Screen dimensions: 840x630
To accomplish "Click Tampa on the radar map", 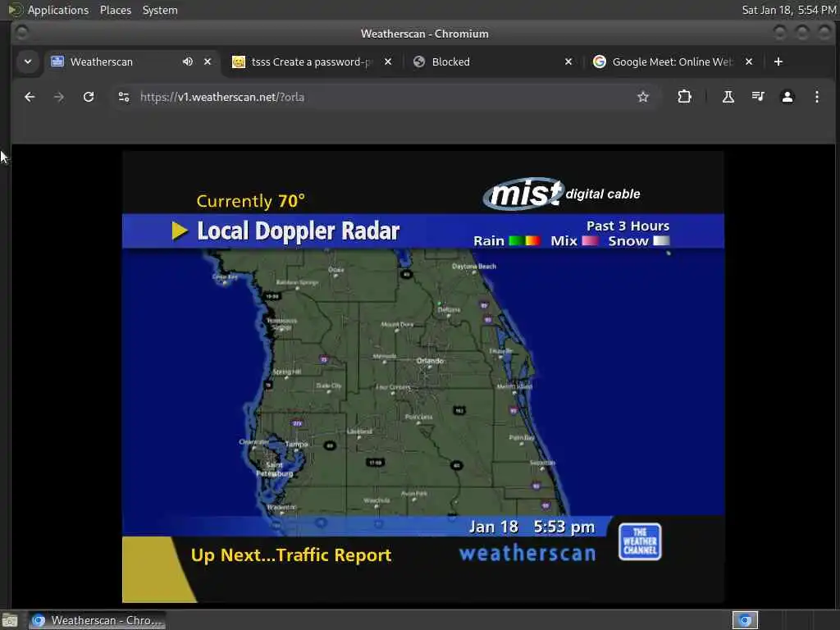I will (296, 444).
